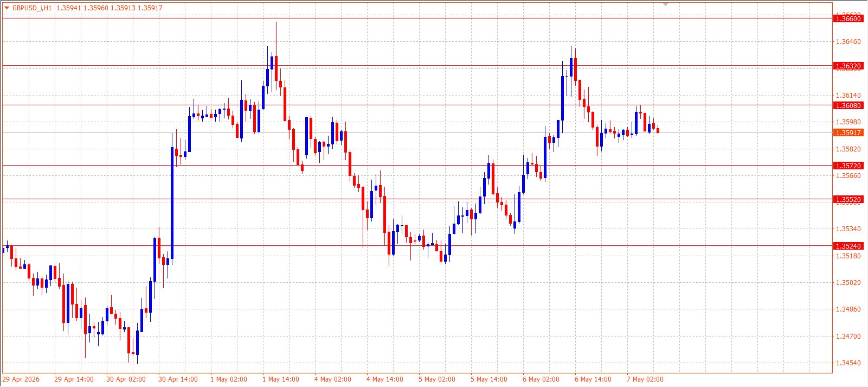868x387 pixels.
Task: Click the 1.35660 price scale value
Action: [x=848, y=176]
